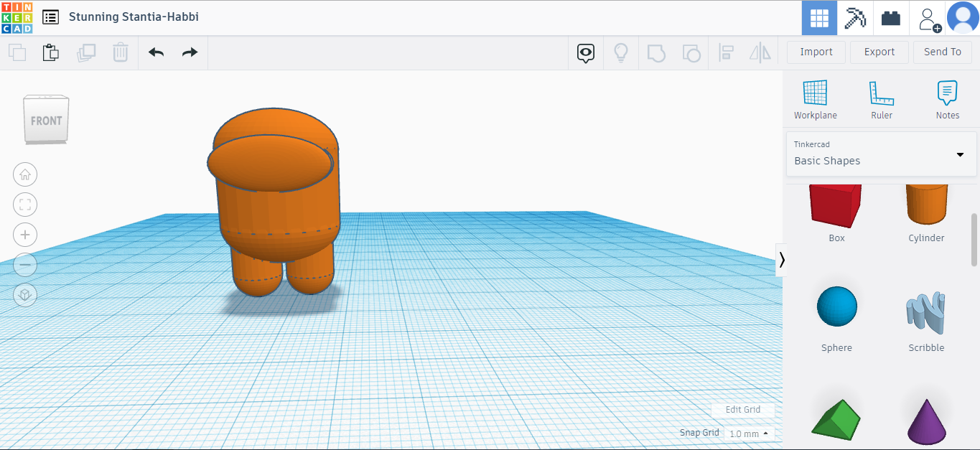Open the designs list icon
This screenshot has width=980, height=450.
point(51,17)
